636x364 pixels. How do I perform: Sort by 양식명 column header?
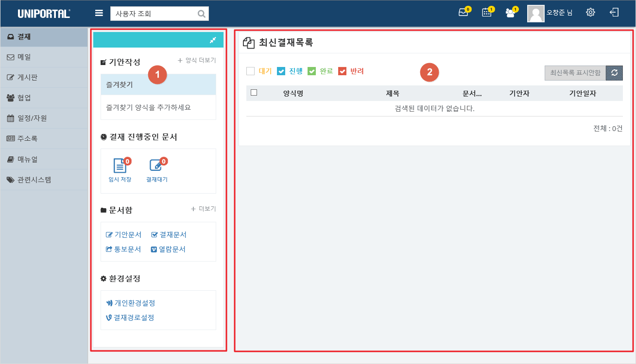click(293, 93)
